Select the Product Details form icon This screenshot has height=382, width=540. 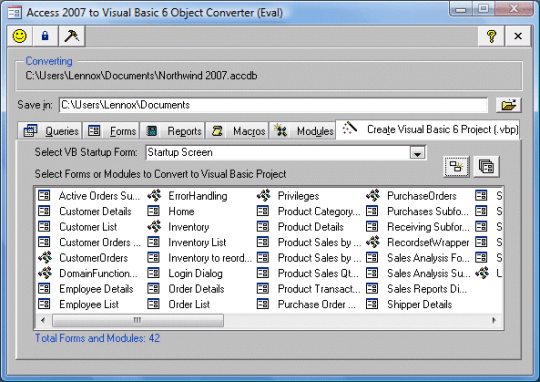coord(263,227)
